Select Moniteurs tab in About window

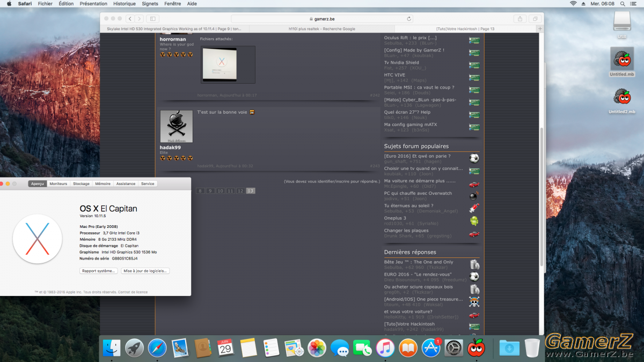[58, 184]
